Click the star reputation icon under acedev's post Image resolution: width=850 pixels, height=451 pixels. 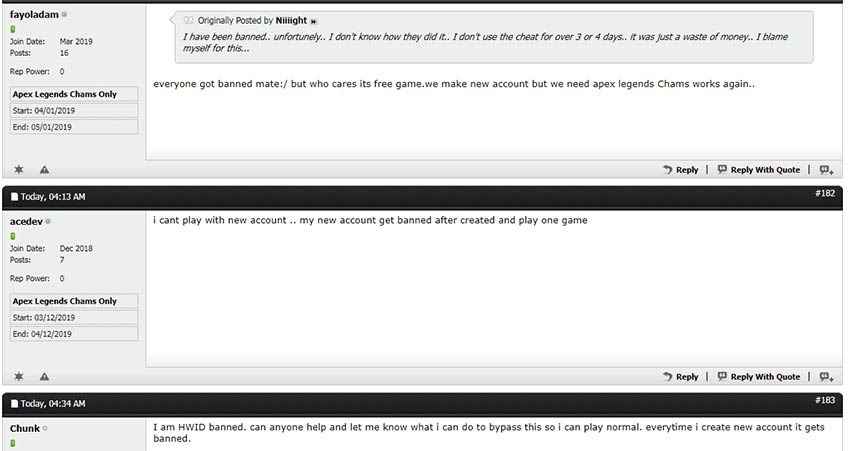click(18, 376)
